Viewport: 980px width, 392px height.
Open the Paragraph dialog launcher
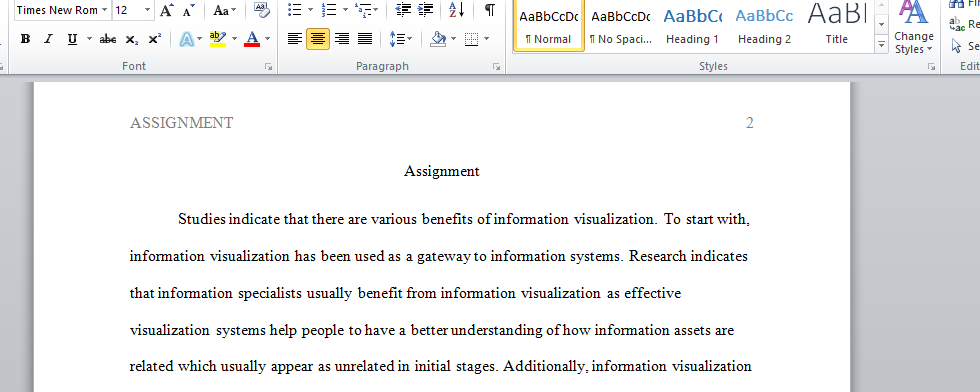pos(496,66)
